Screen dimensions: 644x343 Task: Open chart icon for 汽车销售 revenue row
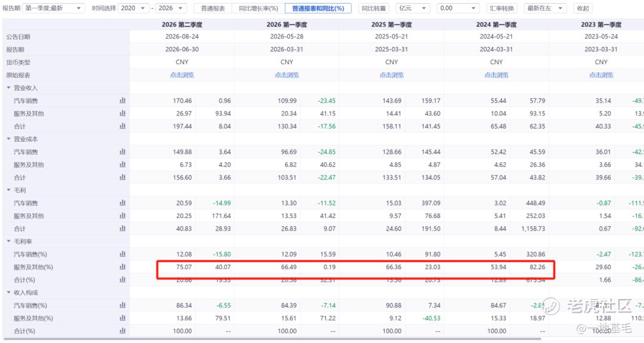(122, 101)
